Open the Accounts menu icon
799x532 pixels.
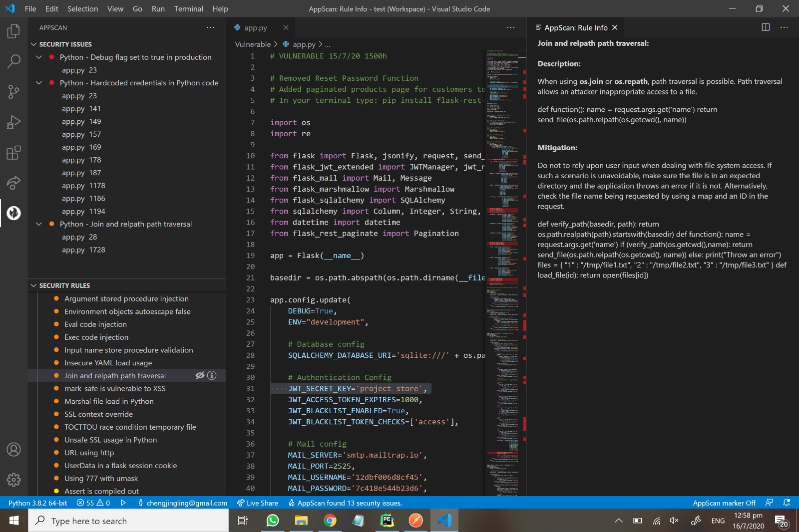13,450
